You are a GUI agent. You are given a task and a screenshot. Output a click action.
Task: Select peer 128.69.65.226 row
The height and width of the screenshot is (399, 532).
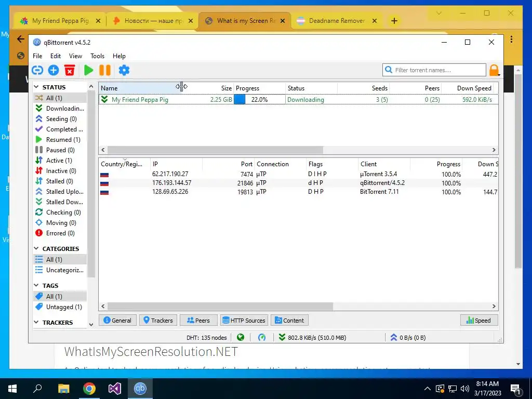pos(299,192)
